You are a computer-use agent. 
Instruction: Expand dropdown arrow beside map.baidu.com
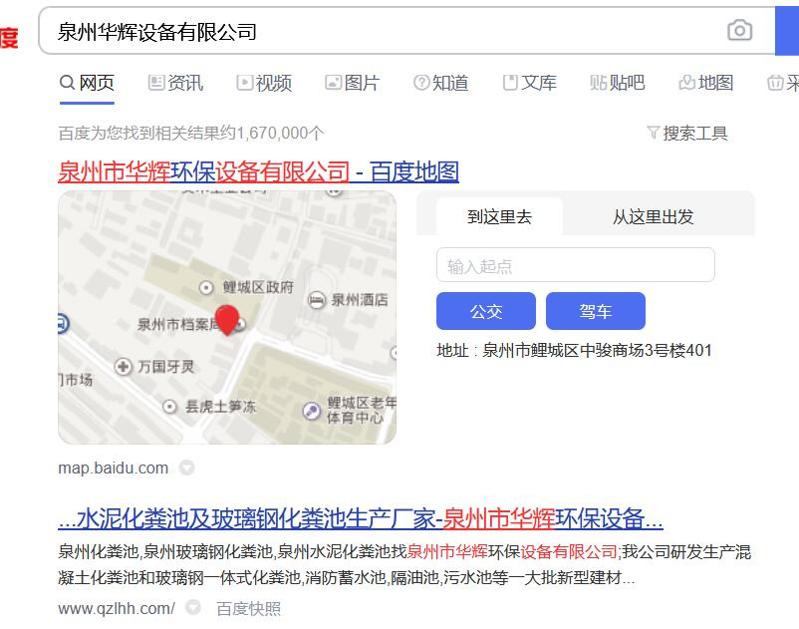point(187,467)
